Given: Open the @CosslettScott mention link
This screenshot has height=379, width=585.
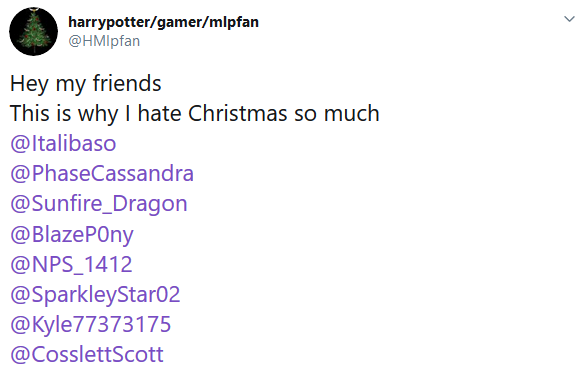Looking at the screenshot, I should pyautogui.click(x=87, y=354).
